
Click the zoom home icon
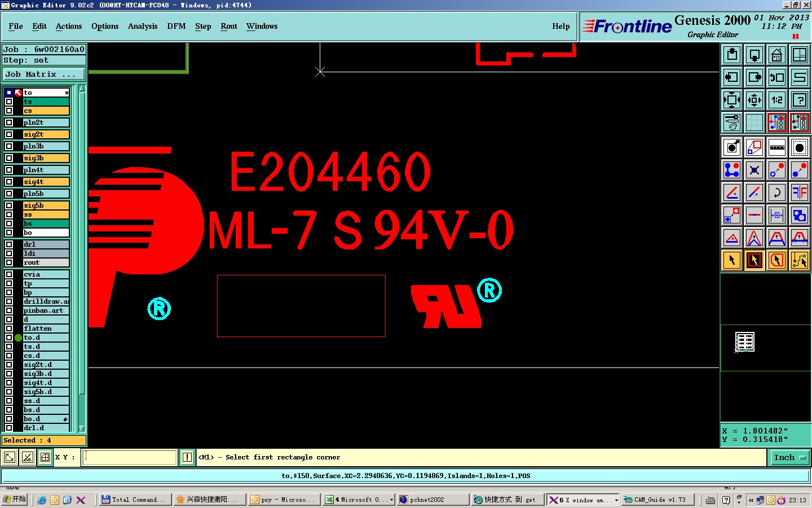tap(777, 55)
